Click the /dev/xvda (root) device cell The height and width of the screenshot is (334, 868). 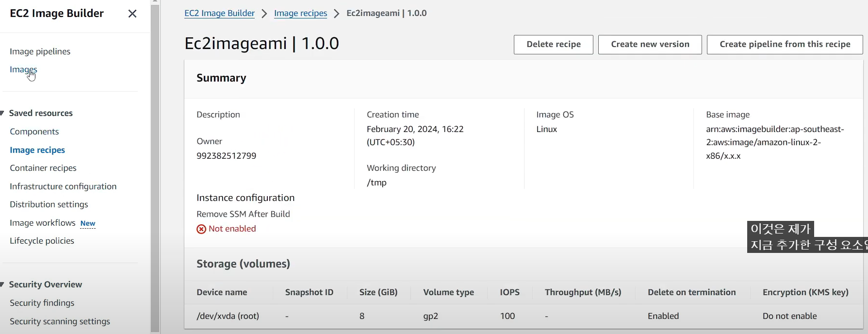click(x=228, y=316)
